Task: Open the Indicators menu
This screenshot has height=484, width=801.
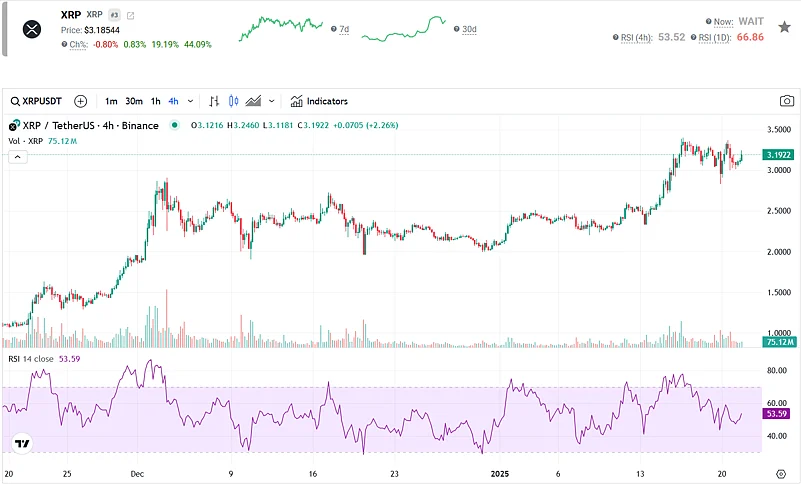Action: (319, 101)
